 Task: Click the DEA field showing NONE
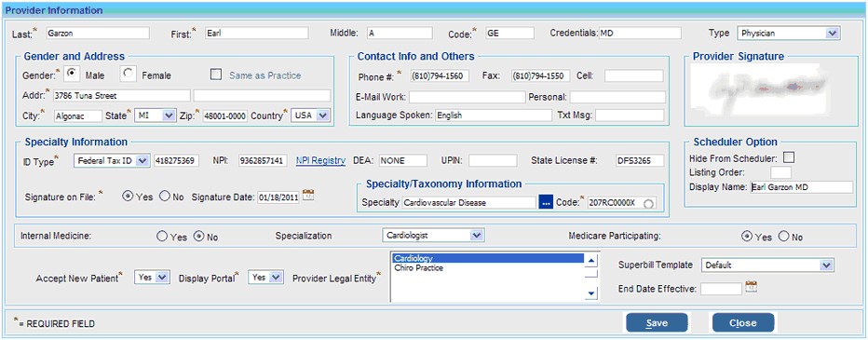(403, 160)
